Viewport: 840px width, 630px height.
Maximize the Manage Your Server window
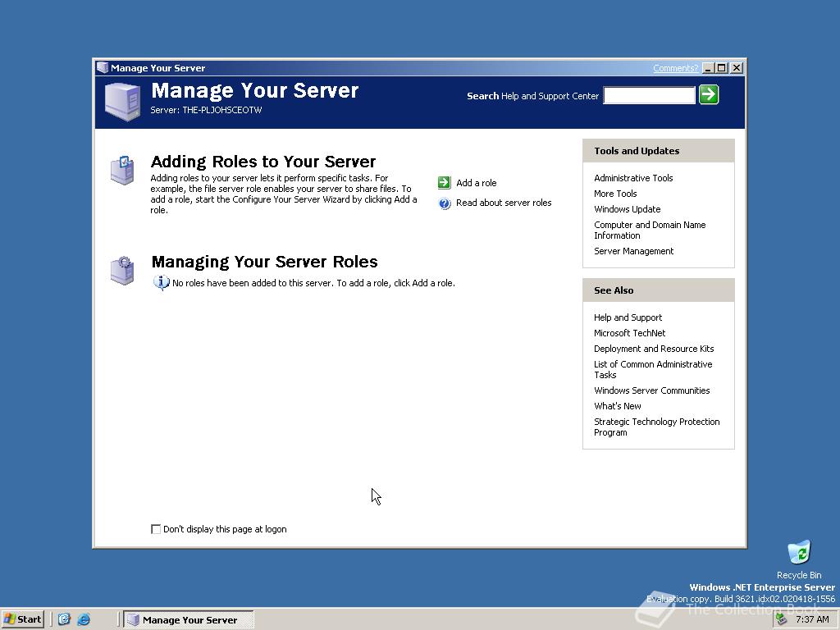722,68
